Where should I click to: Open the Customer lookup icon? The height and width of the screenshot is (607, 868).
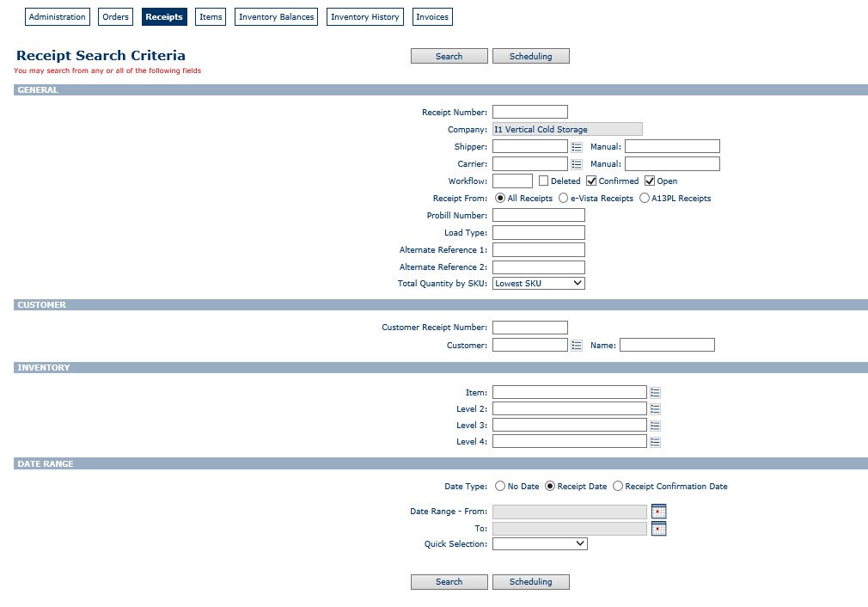577,345
